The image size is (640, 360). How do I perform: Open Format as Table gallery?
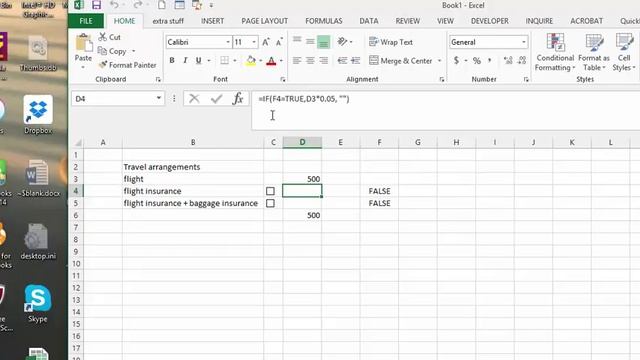coord(594,52)
